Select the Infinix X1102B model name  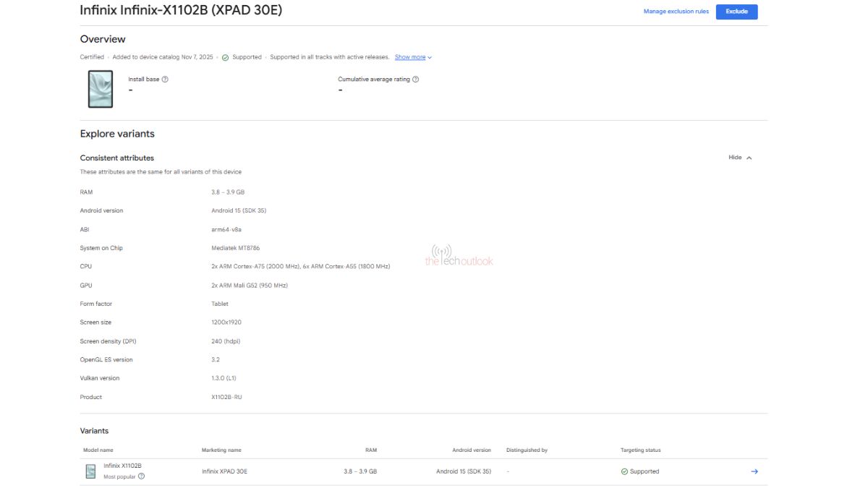coord(122,466)
